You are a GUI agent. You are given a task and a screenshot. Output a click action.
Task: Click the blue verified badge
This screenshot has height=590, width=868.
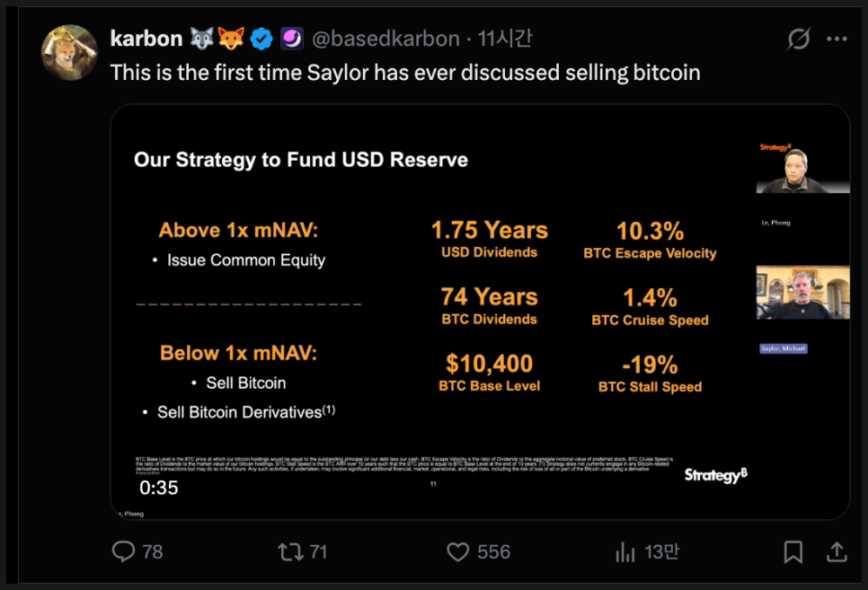(261, 39)
